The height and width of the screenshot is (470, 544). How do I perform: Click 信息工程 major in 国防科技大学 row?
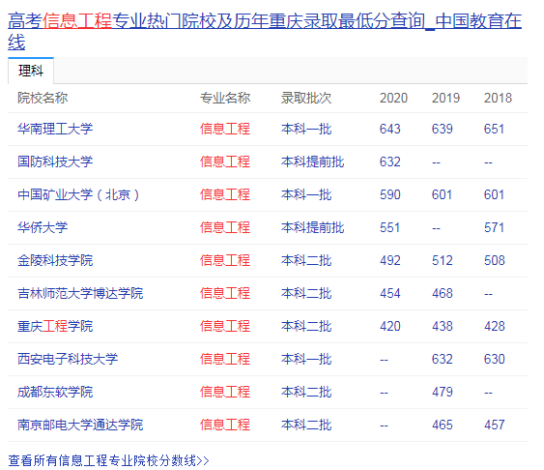point(225,162)
